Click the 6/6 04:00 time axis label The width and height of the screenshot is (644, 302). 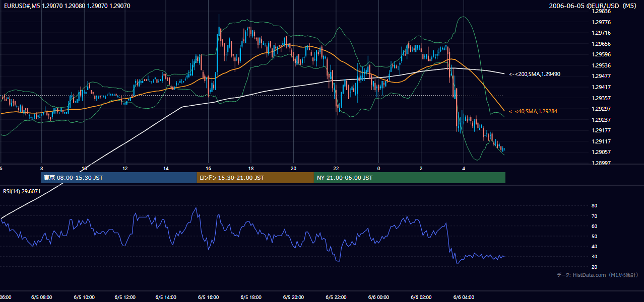(464, 297)
